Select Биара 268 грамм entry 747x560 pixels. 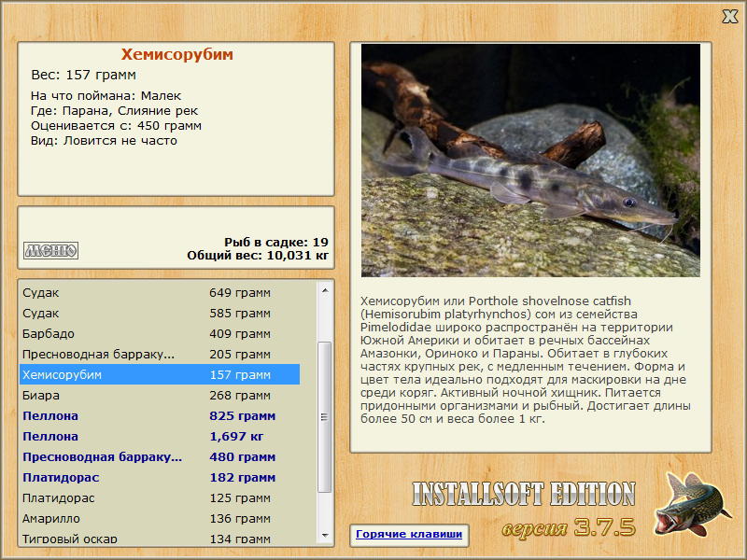tap(160, 395)
